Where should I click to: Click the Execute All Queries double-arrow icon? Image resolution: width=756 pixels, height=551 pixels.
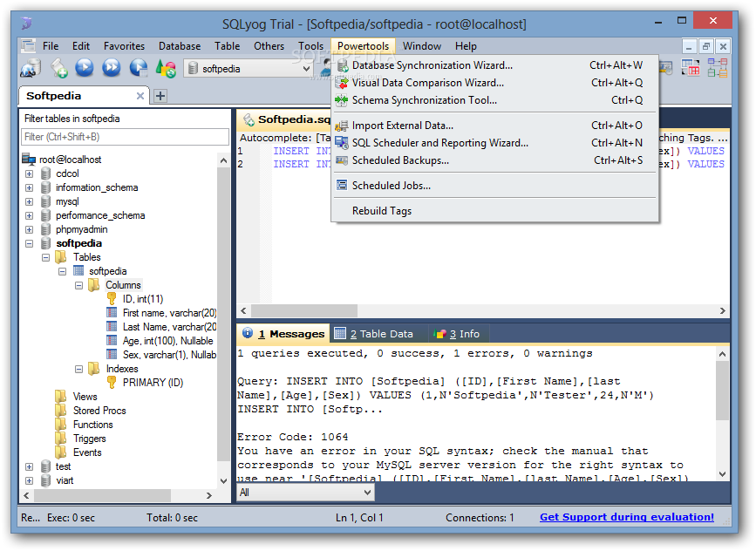click(x=112, y=67)
